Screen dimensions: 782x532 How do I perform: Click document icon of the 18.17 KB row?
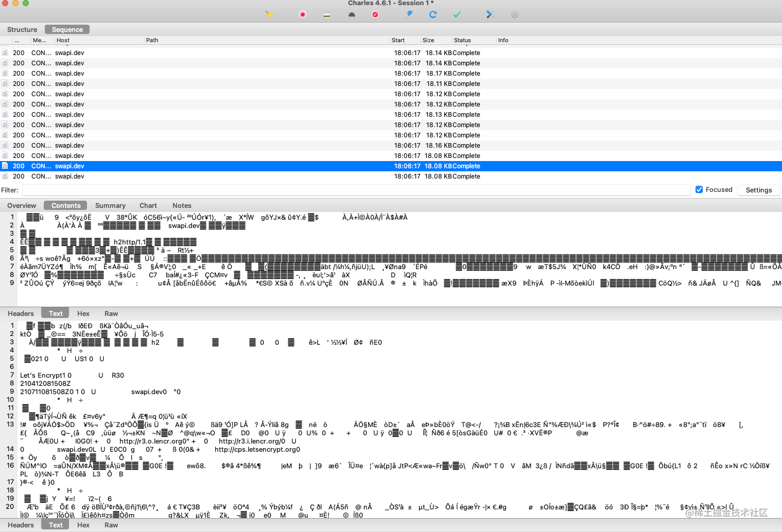pyautogui.click(x=5, y=73)
